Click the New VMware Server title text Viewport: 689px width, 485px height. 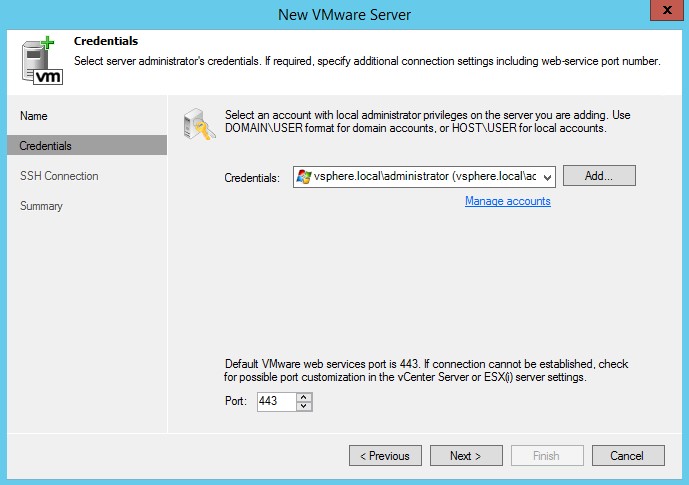point(344,15)
